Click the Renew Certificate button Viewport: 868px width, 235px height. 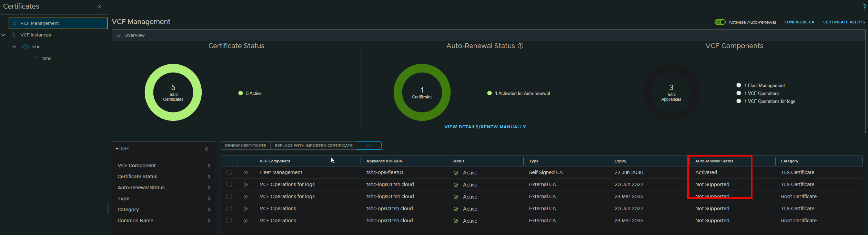[x=245, y=146]
